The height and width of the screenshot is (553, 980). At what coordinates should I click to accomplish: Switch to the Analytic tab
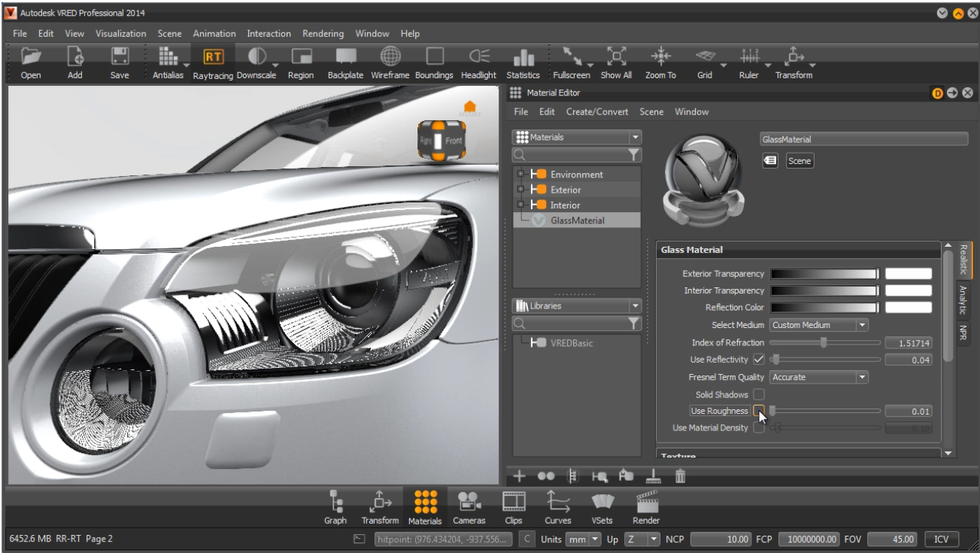pyautogui.click(x=962, y=299)
